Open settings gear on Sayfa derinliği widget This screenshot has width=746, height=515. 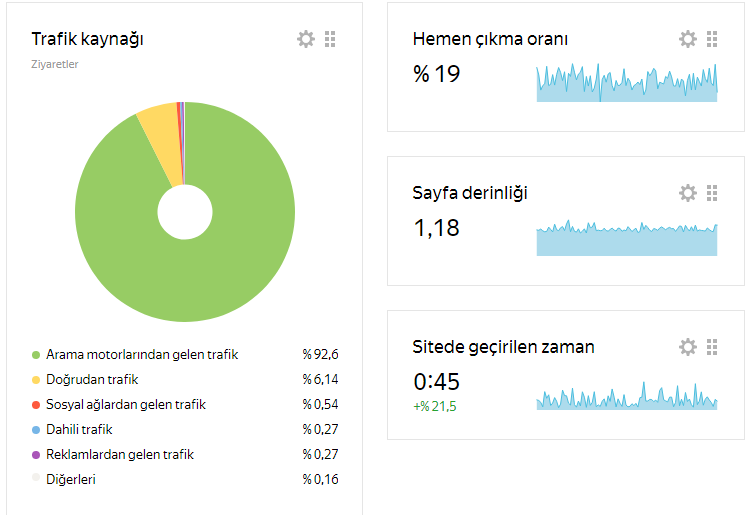[688, 193]
